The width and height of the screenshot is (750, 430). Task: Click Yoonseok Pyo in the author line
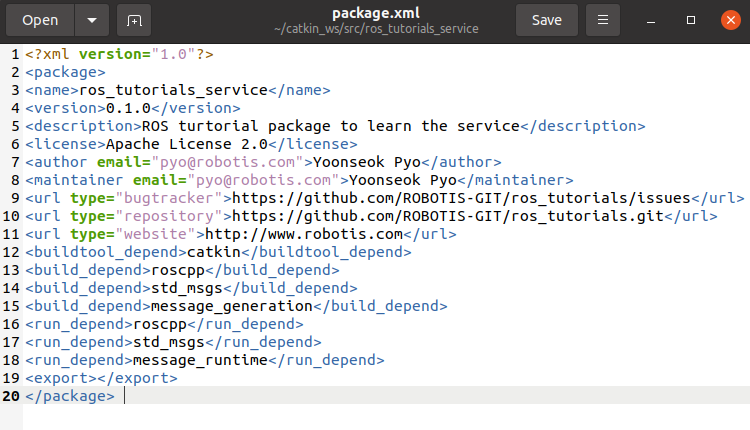367,162
